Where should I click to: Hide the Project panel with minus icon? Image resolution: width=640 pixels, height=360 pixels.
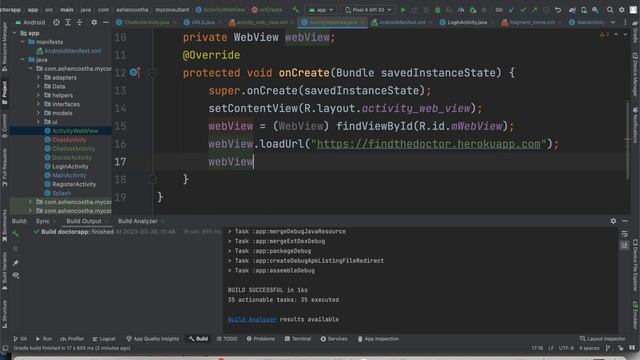tap(105, 22)
